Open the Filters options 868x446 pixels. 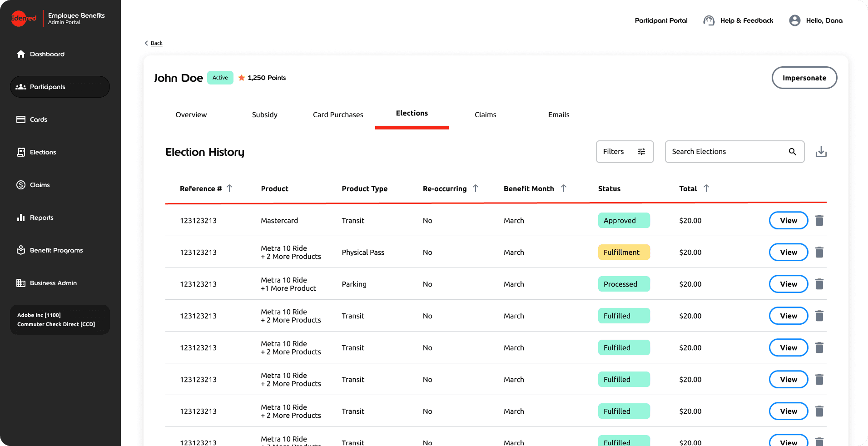click(625, 152)
